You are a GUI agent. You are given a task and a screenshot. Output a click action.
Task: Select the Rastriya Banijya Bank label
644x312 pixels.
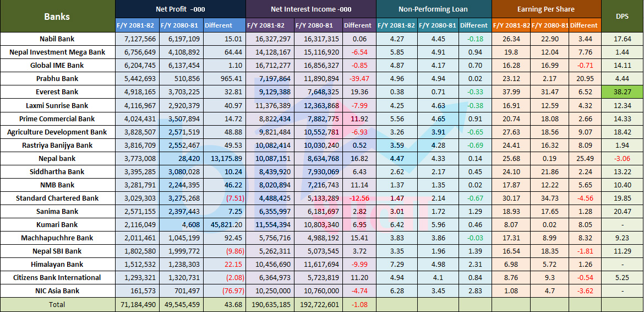(x=57, y=145)
